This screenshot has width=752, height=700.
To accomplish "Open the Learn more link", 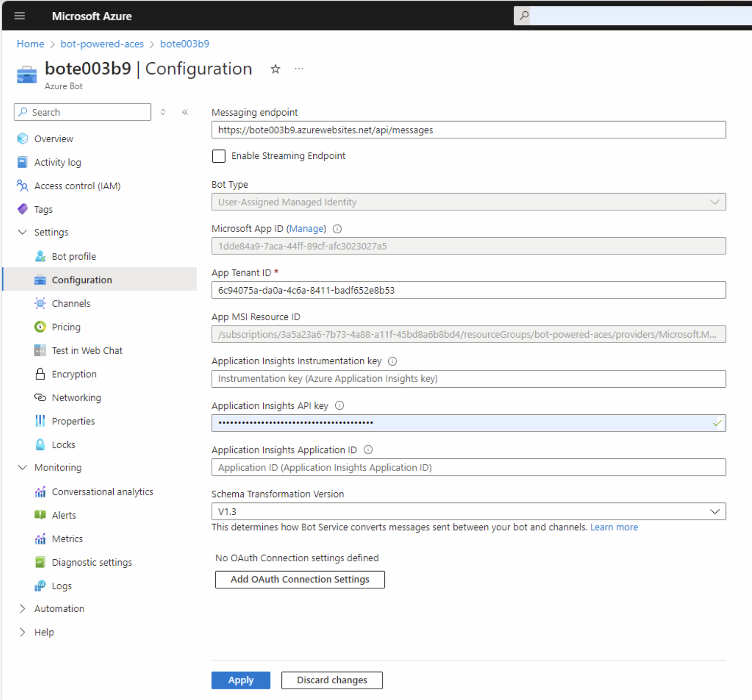I will [x=614, y=527].
